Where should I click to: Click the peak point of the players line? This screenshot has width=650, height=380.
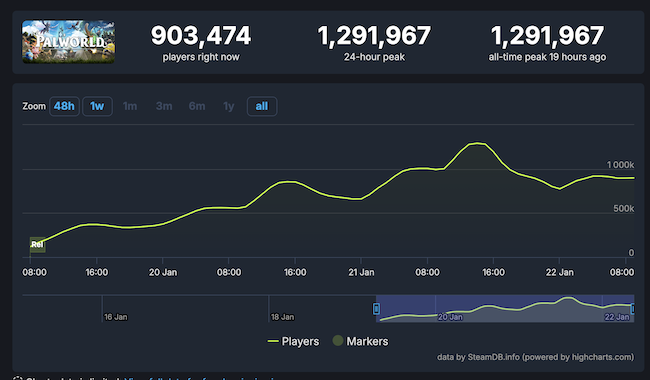pos(477,143)
